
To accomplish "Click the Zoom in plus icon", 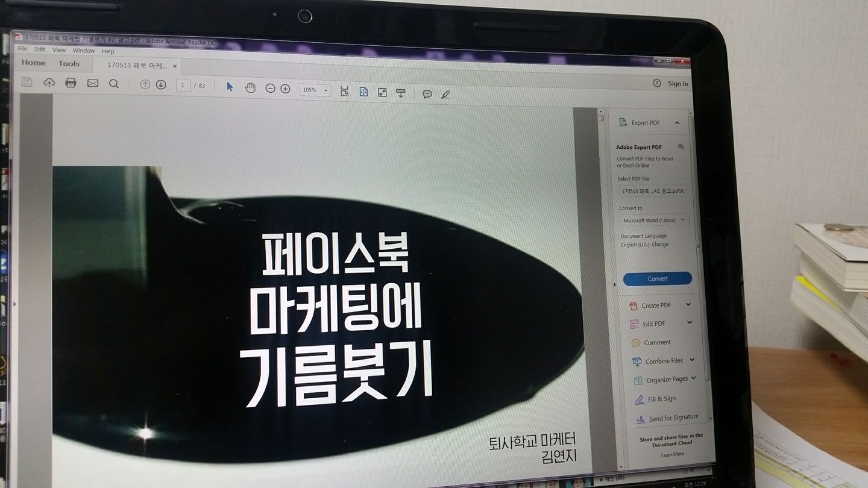I will pyautogui.click(x=285, y=89).
